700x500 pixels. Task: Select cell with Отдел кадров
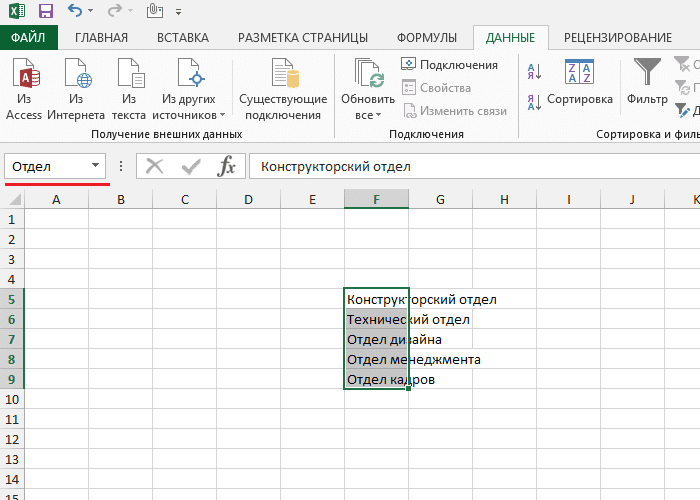click(x=376, y=379)
